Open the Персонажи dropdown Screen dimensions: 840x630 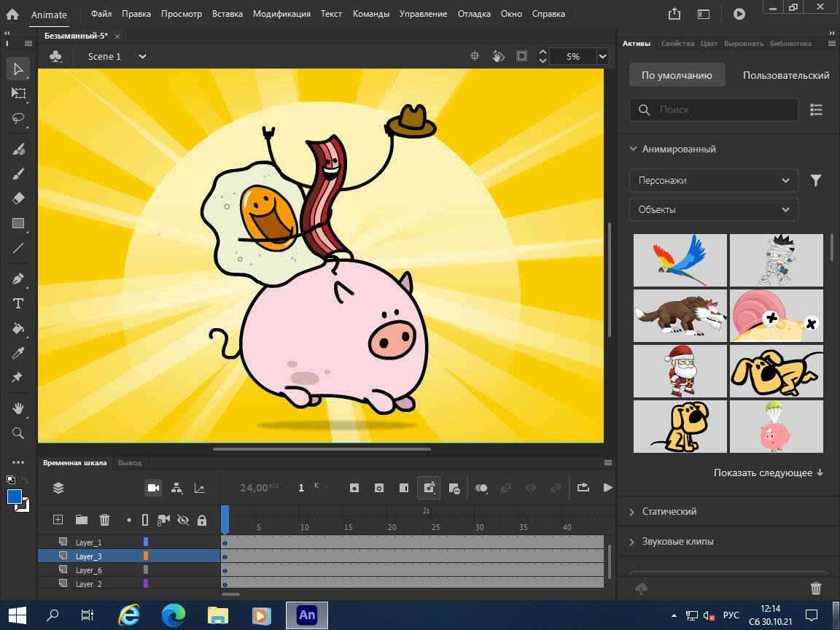point(713,180)
